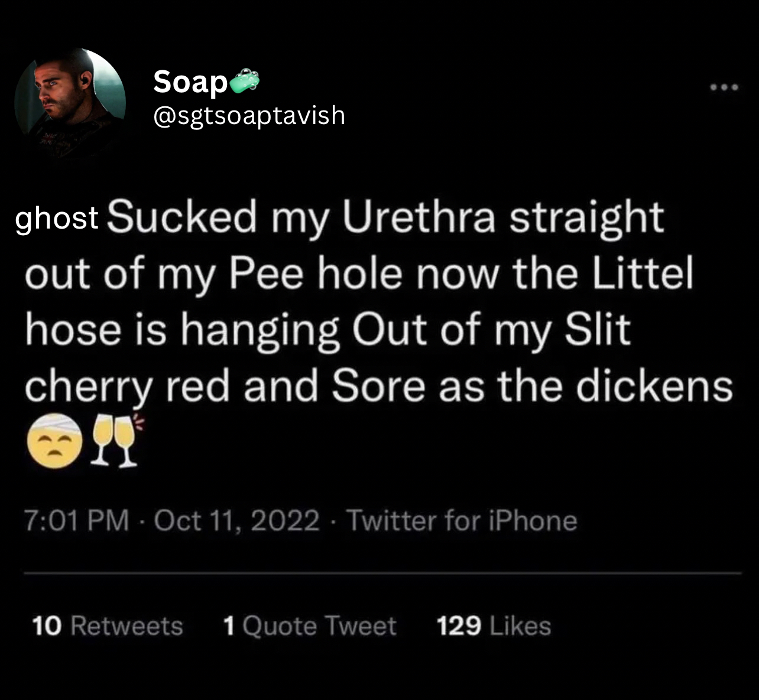This screenshot has height=700, width=759.
Task: Click the word "hanging" in the tweet
Action: 260,331
